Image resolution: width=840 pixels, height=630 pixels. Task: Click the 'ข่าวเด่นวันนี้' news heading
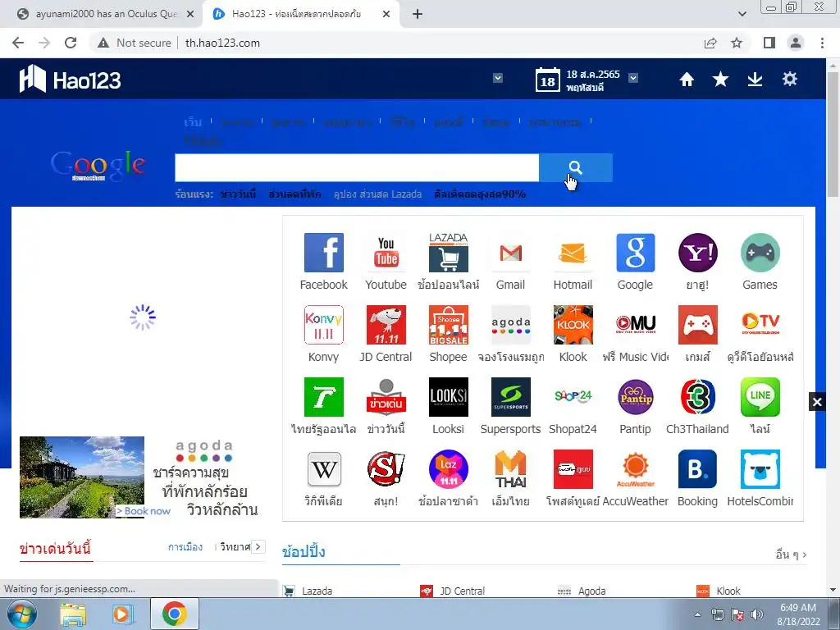(x=55, y=548)
